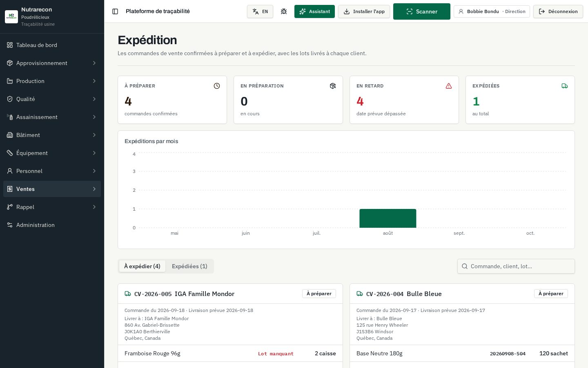Click the Rappel branch icon

pyautogui.click(x=10, y=207)
